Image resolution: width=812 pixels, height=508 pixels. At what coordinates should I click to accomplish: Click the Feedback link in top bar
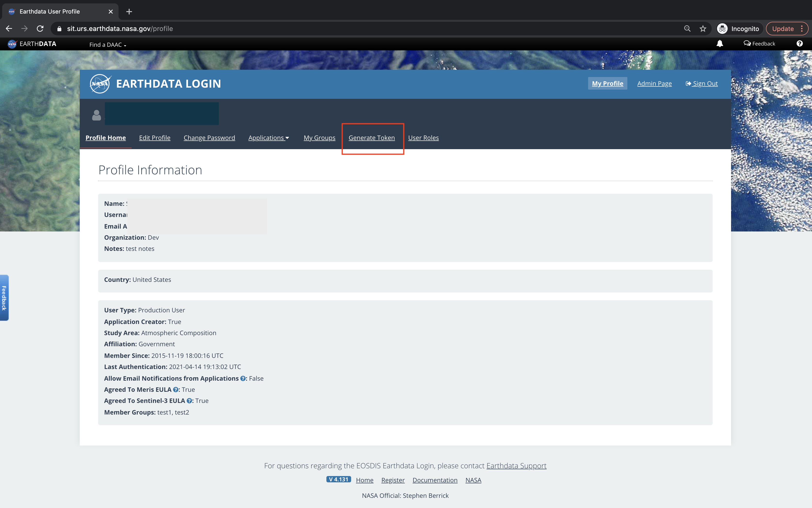tap(759, 44)
